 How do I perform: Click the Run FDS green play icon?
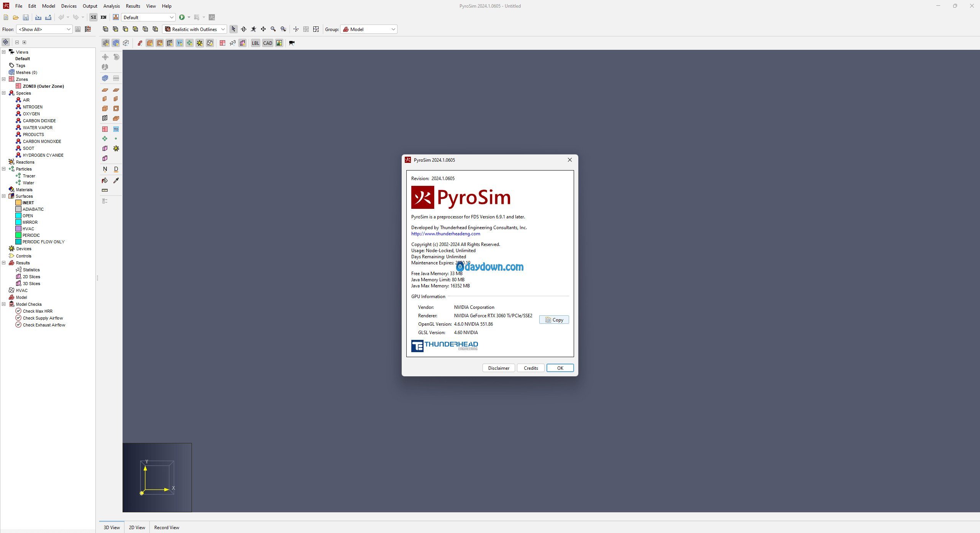(182, 17)
